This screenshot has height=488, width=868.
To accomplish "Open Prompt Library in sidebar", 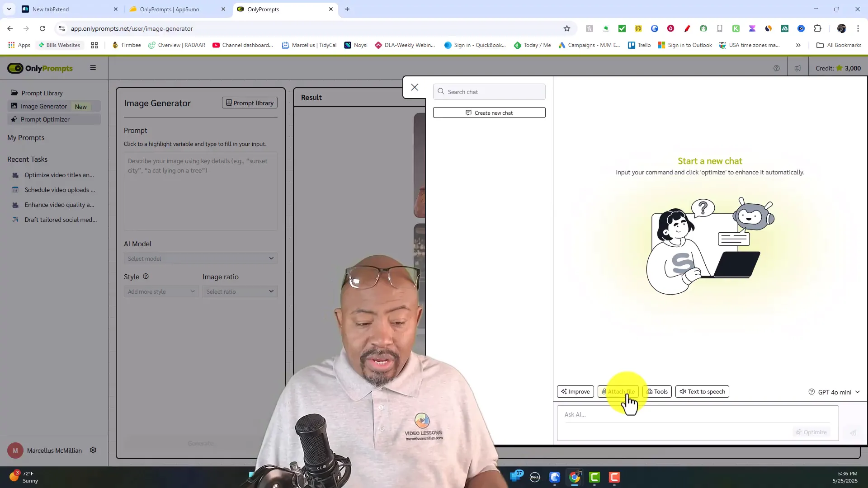I will 42,93.
